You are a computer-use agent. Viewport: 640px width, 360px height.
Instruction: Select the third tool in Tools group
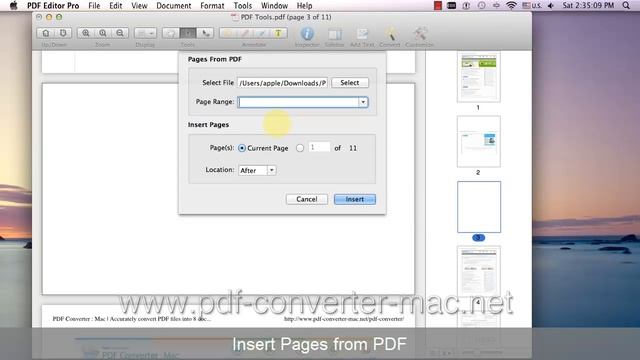tap(205, 33)
